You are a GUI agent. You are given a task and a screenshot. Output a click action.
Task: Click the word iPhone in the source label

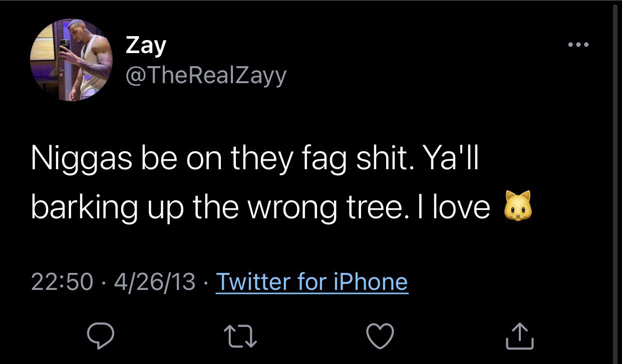tap(371, 281)
